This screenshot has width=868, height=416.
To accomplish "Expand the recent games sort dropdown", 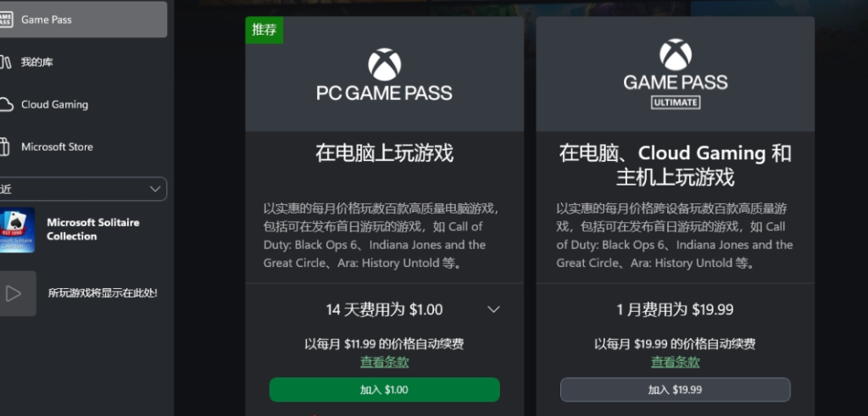I will (83, 189).
